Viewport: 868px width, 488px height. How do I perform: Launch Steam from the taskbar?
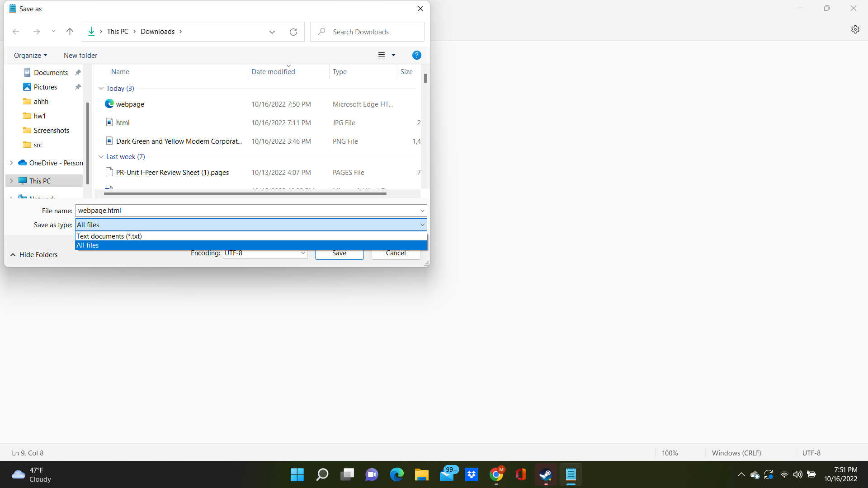[x=546, y=474]
